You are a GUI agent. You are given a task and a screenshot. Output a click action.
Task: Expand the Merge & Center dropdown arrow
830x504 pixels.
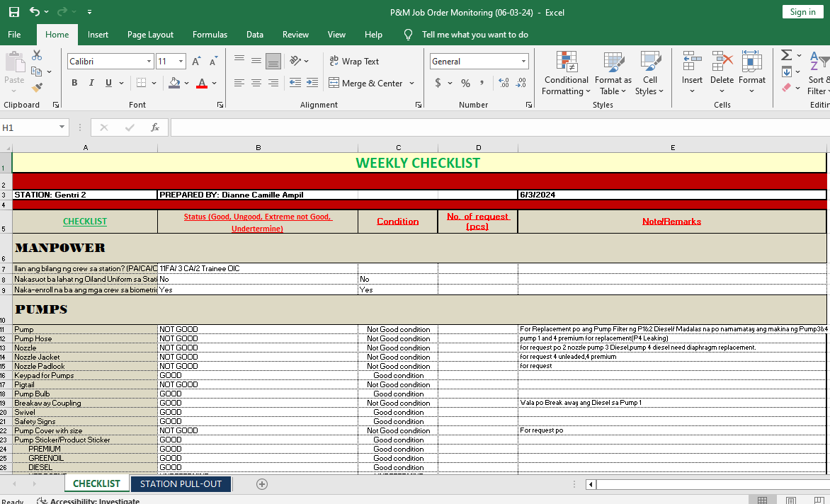(x=411, y=84)
